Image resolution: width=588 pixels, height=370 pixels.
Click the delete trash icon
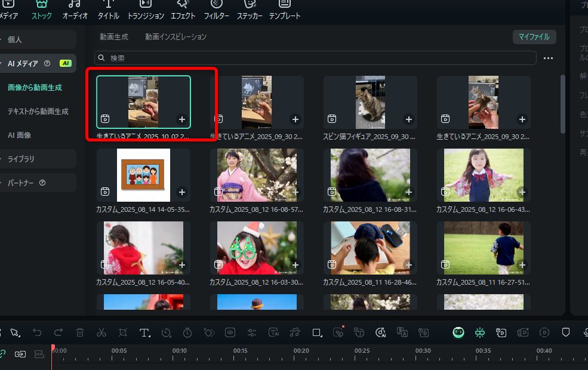(x=80, y=332)
